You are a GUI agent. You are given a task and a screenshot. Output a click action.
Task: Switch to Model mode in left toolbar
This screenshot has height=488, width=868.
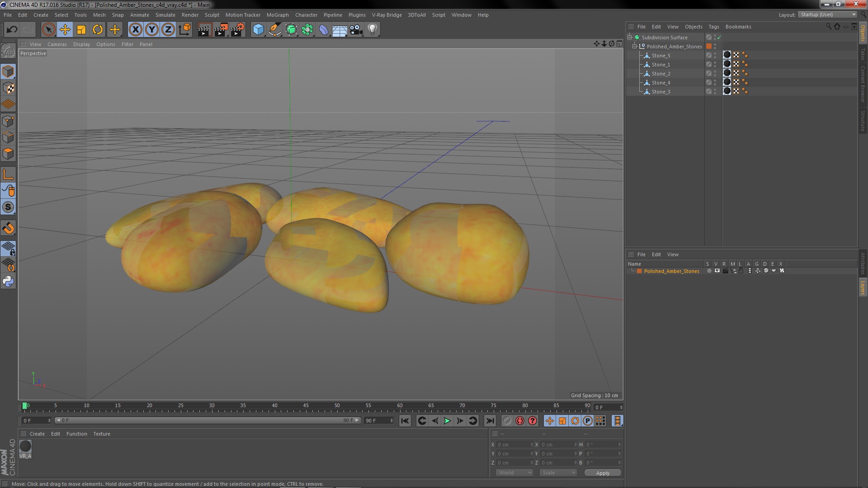pos(8,71)
